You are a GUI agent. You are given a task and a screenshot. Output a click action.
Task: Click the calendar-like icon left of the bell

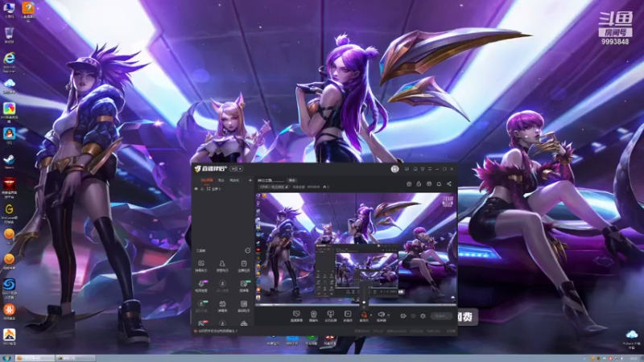click(429, 184)
